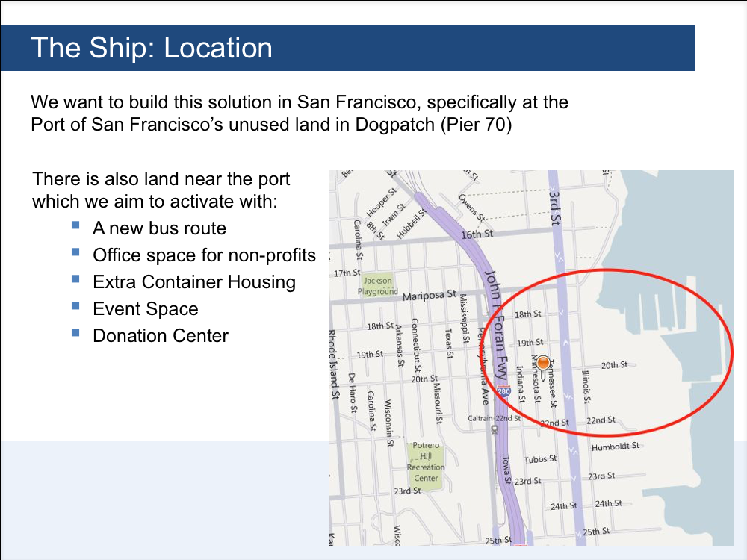Click the Humboldt St label
The width and height of the screenshot is (747, 560).
615,447
